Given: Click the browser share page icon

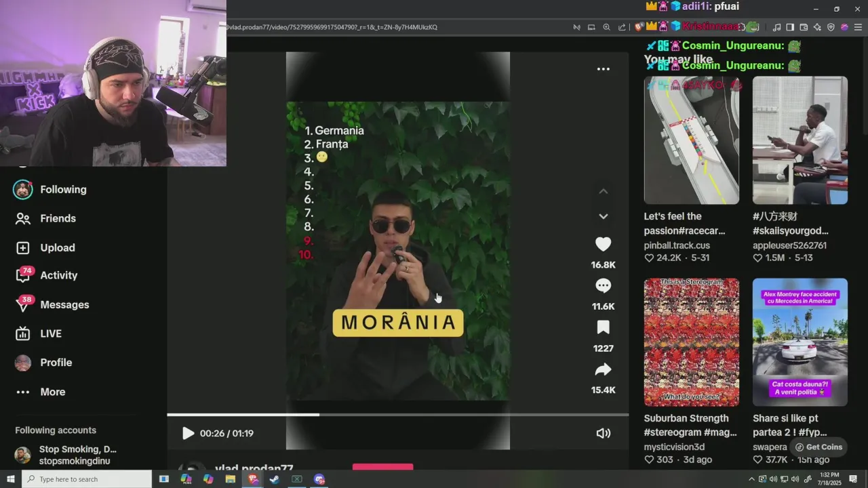Looking at the screenshot, I should (622, 27).
